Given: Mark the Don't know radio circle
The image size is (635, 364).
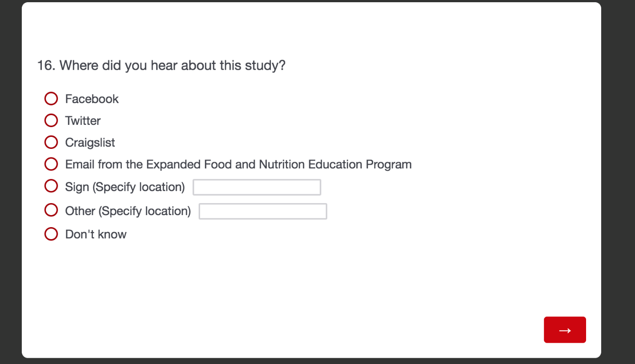Looking at the screenshot, I should click(51, 234).
